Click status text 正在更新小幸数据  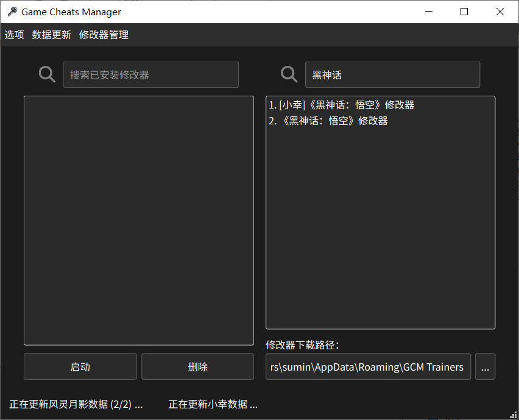pos(213,404)
